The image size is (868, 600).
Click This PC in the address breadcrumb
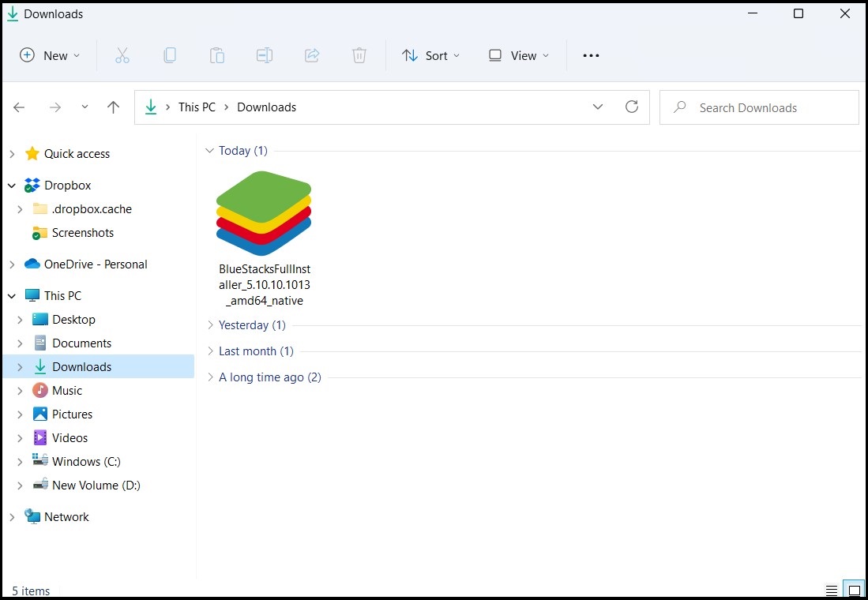tap(197, 107)
